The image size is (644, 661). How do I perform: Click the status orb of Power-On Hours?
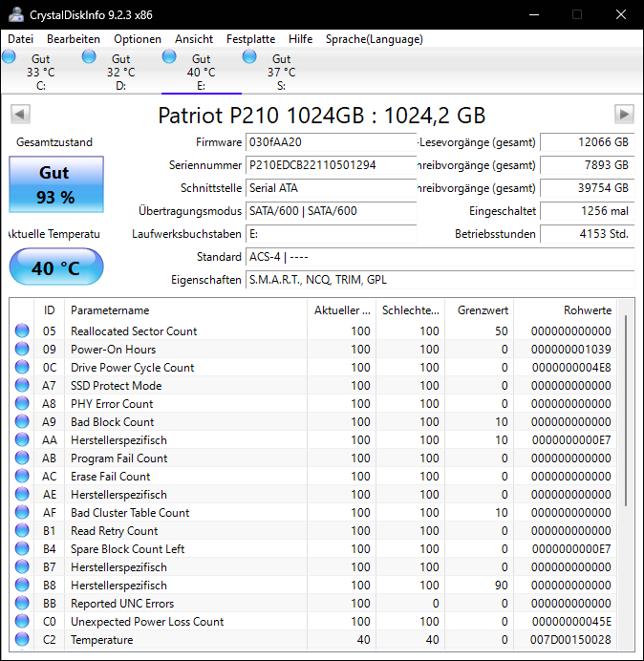pyautogui.click(x=22, y=349)
